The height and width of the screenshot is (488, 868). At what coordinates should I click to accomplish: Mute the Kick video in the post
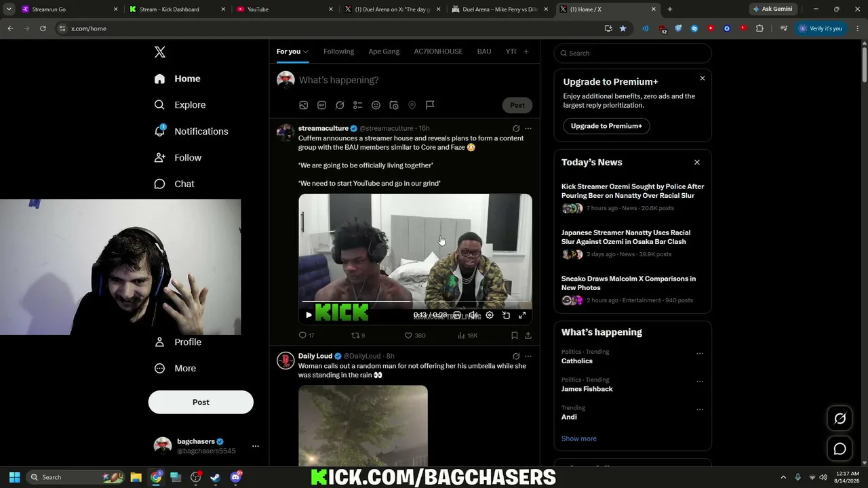pos(473,315)
